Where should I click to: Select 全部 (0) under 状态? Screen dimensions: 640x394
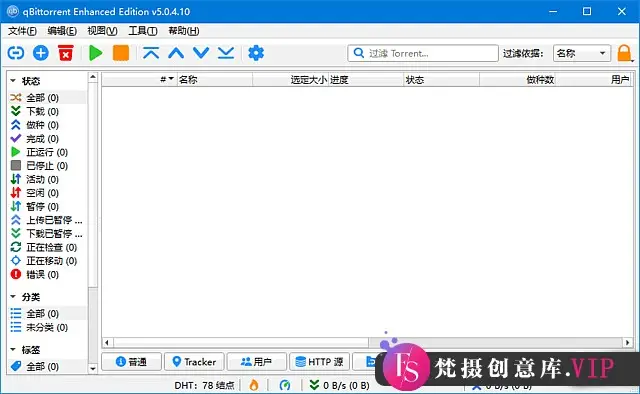click(47, 98)
